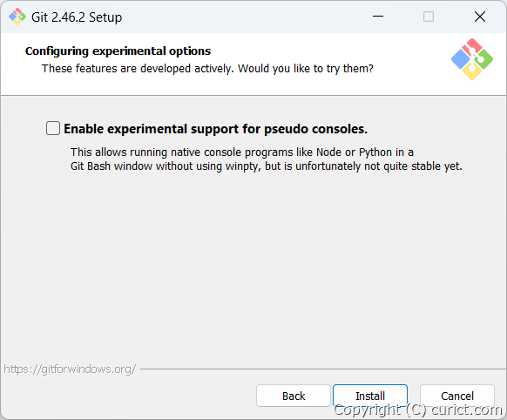Click the "This allows running native console" description line
This screenshot has height=420, width=507.
pyautogui.click(x=242, y=152)
